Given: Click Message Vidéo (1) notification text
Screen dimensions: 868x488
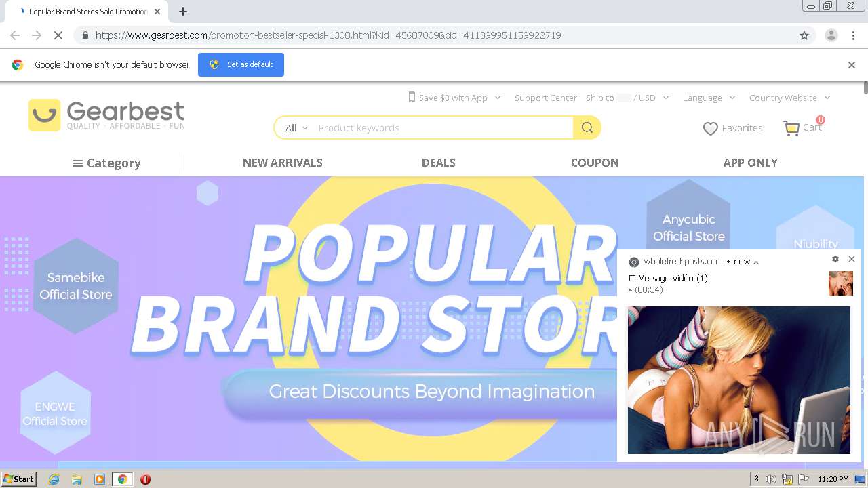Looking at the screenshot, I should coord(673,278).
